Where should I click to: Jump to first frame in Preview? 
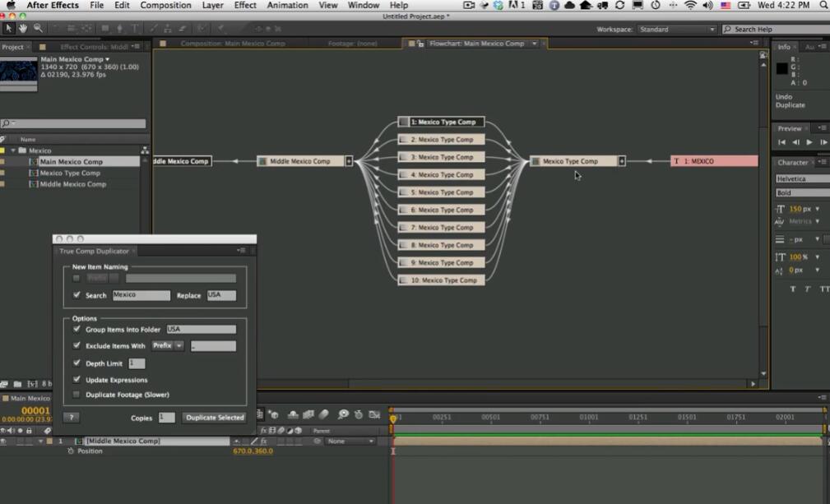[781, 142]
